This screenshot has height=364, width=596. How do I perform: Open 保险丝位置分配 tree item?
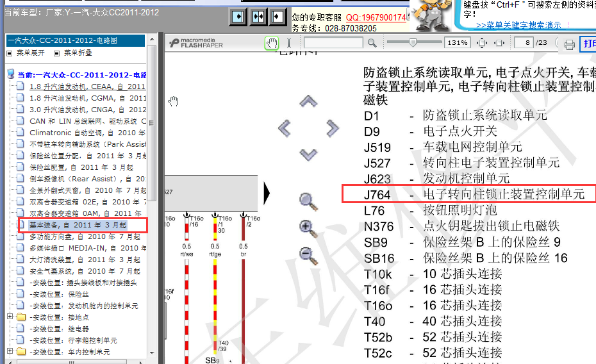click(x=88, y=156)
